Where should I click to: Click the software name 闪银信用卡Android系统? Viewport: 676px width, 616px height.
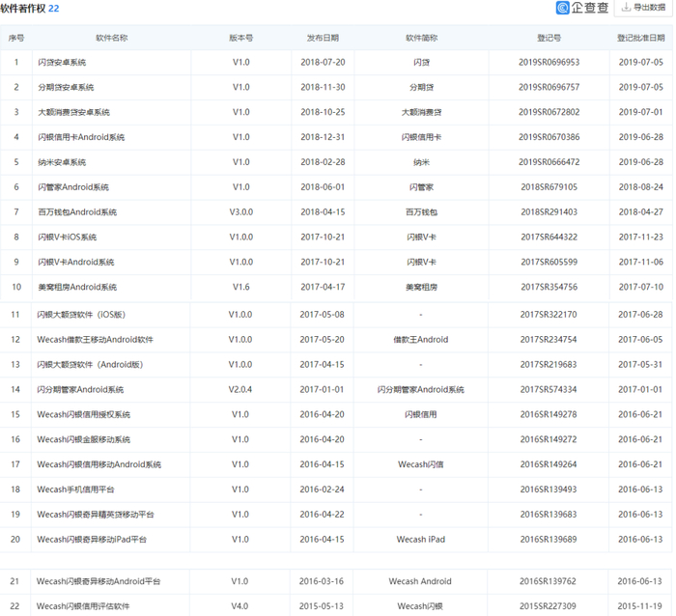(x=81, y=137)
